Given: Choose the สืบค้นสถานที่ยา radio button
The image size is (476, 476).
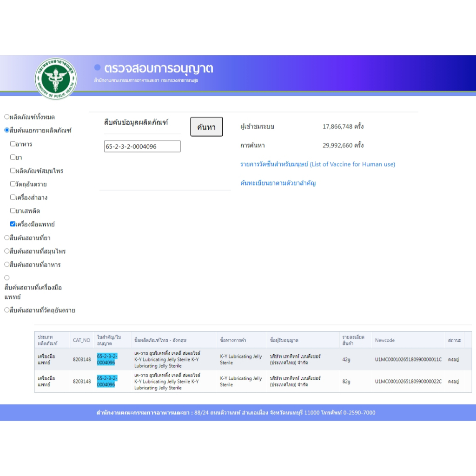Looking at the screenshot, I should click(7, 238).
